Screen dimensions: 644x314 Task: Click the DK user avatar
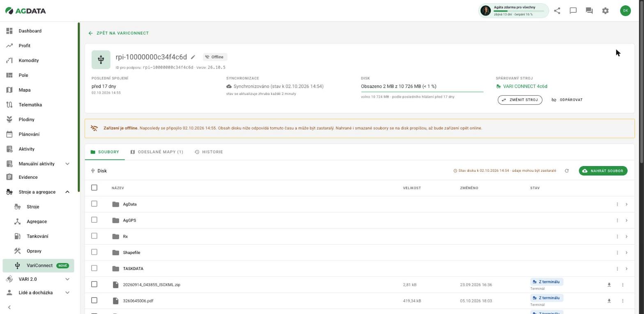[x=625, y=11]
